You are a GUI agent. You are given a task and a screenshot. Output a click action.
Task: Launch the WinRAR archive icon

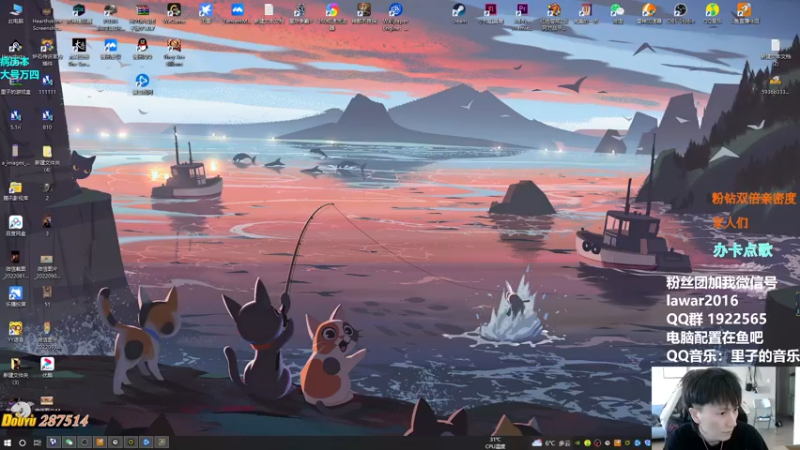coord(142,14)
